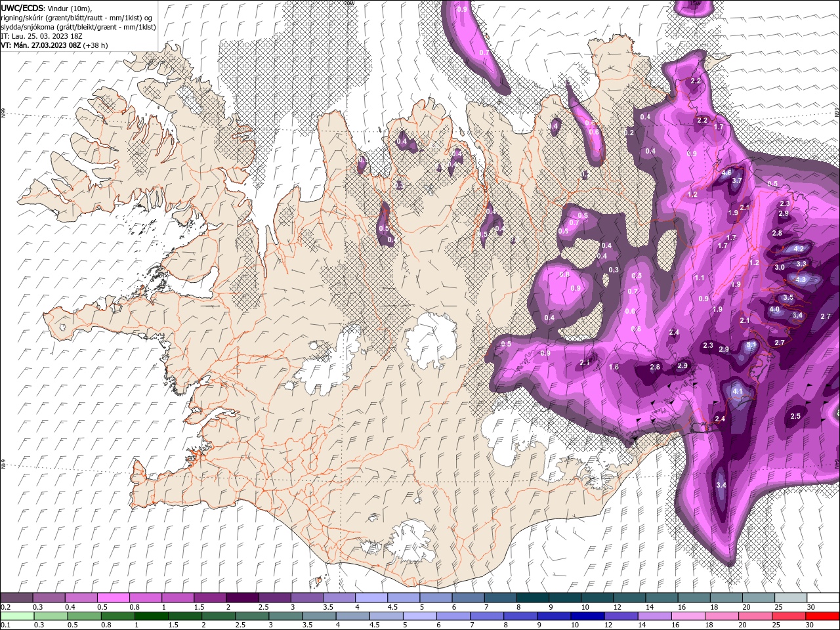Pick the 16–18 gray-teal swatch in upper legend row

[694, 598]
